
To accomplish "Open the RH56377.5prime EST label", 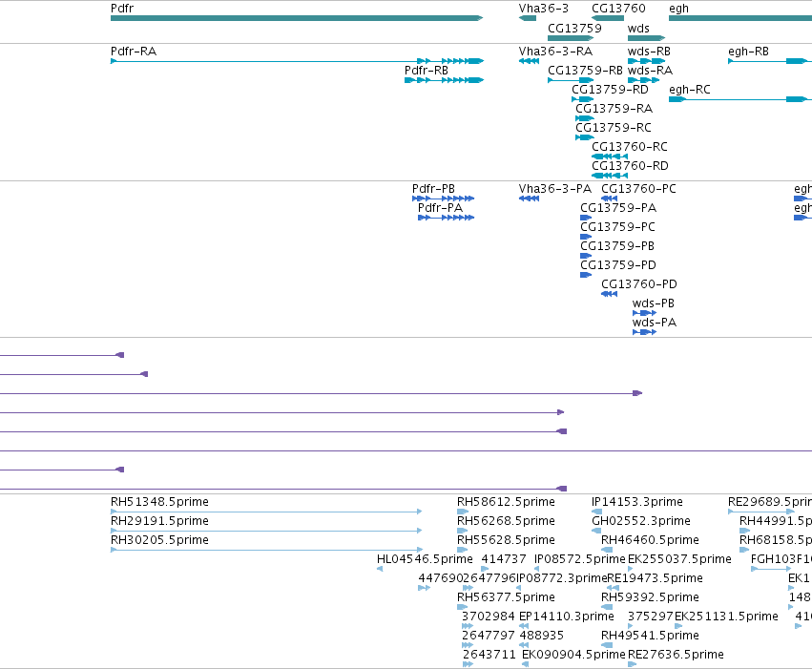I will click(x=506, y=598).
